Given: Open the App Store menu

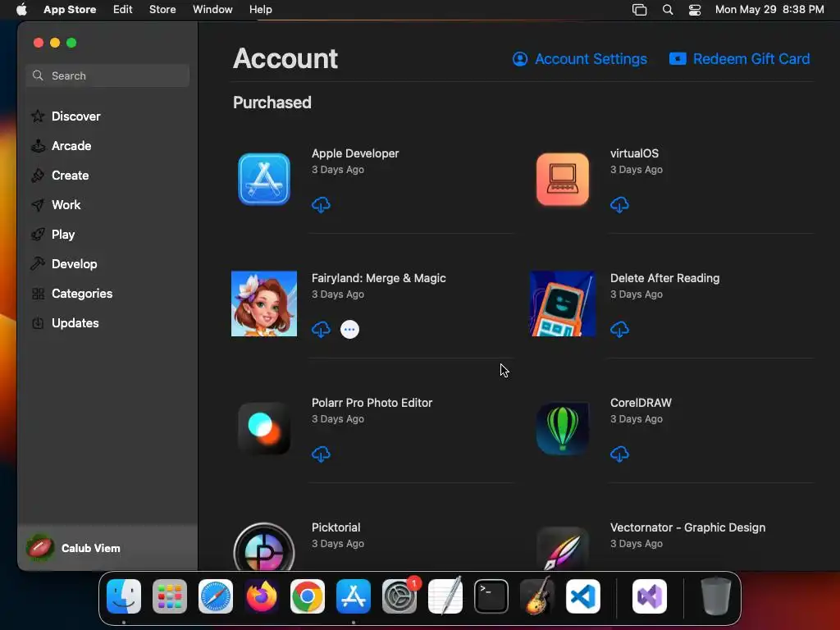Looking at the screenshot, I should tap(70, 9).
